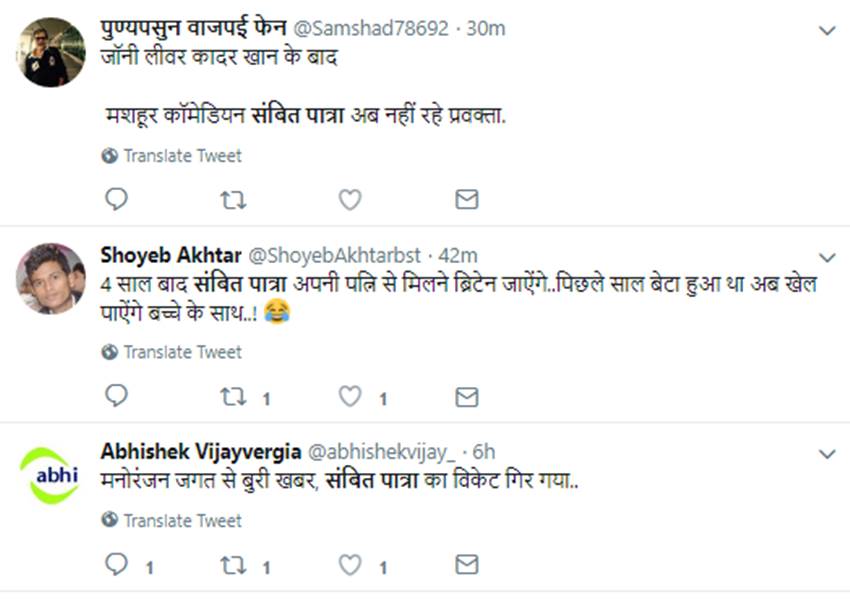Like the Samshad78692 tweet
850x602 pixels.
pyautogui.click(x=349, y=199)
